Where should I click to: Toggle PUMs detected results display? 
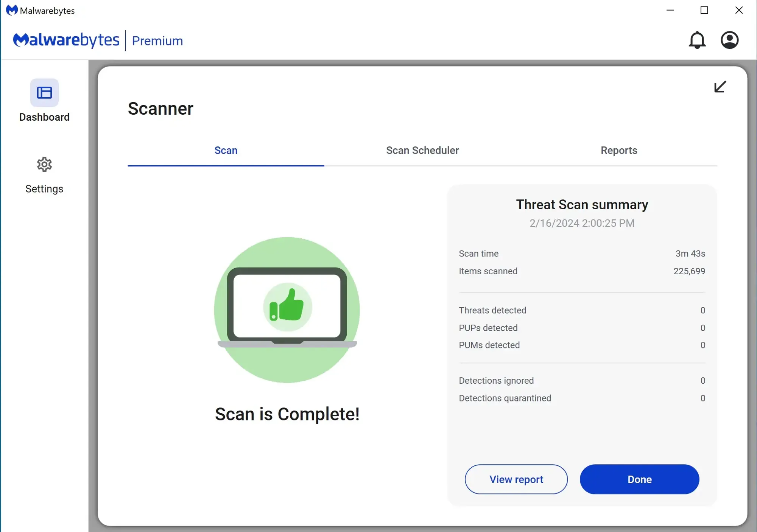click(581, 345)
